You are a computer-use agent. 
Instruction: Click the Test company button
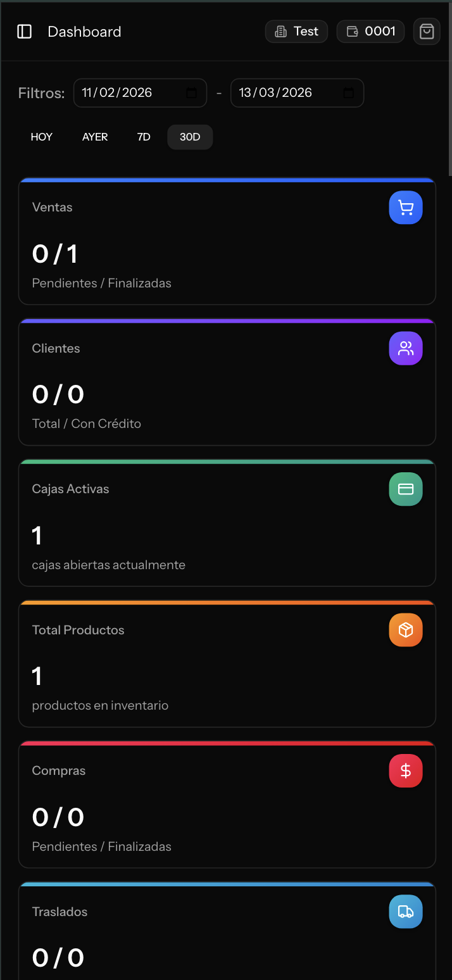pyautogui.click(x=296, y=31)
